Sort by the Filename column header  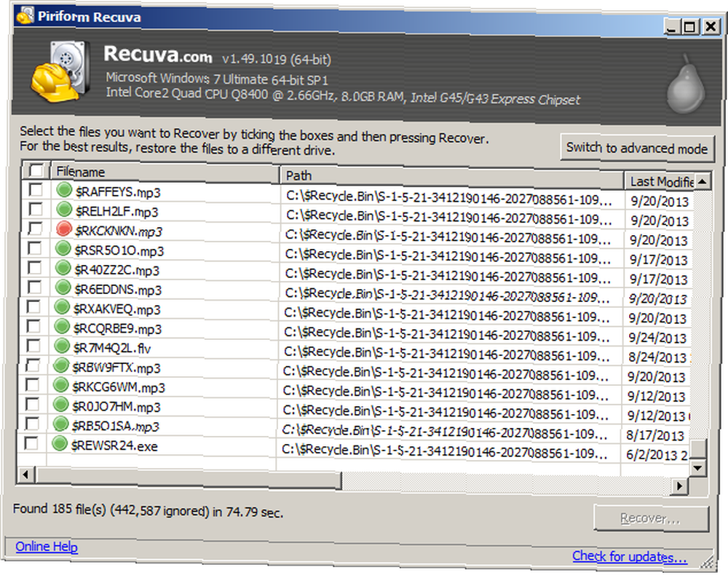pyautogui.click(x=165, y=172)
